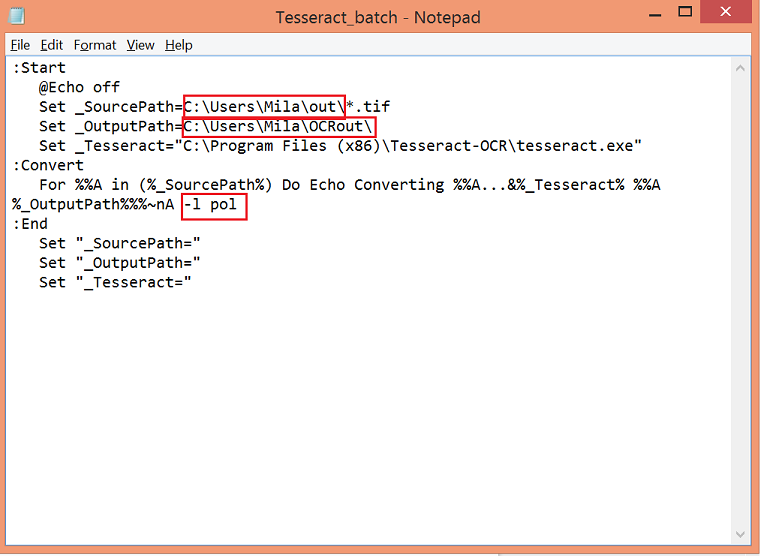Screen dimensions: 761x556
Task: Place cursor on the -l pol language option
Action: pos(214,205)
